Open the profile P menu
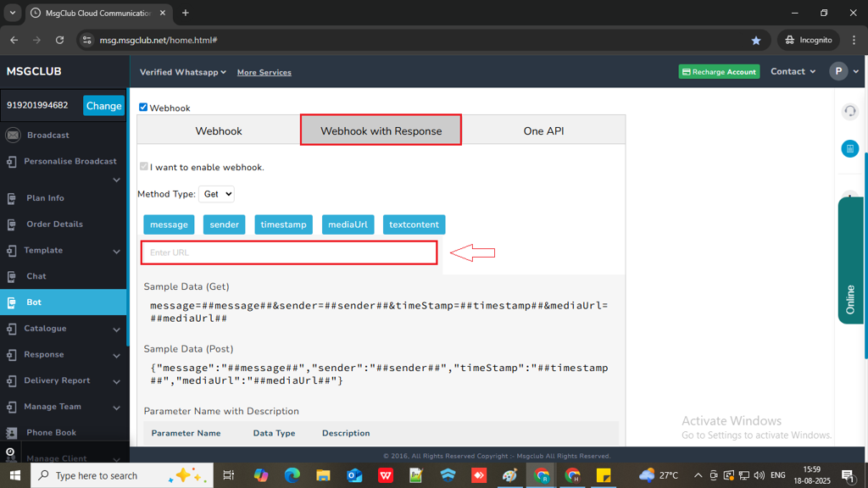The height and width of the screenshot is (488, 868). (x=843, y=71)
